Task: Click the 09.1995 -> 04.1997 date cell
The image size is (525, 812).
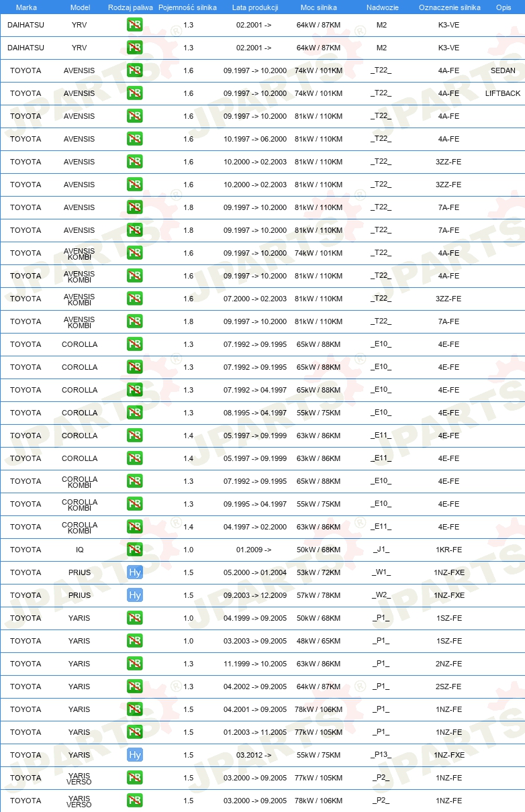Action: 255,504
